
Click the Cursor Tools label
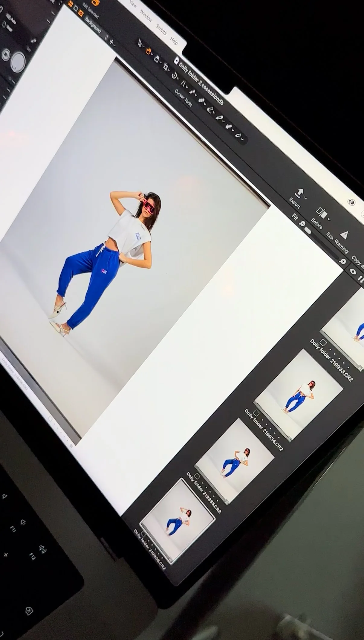coord(183,98)
